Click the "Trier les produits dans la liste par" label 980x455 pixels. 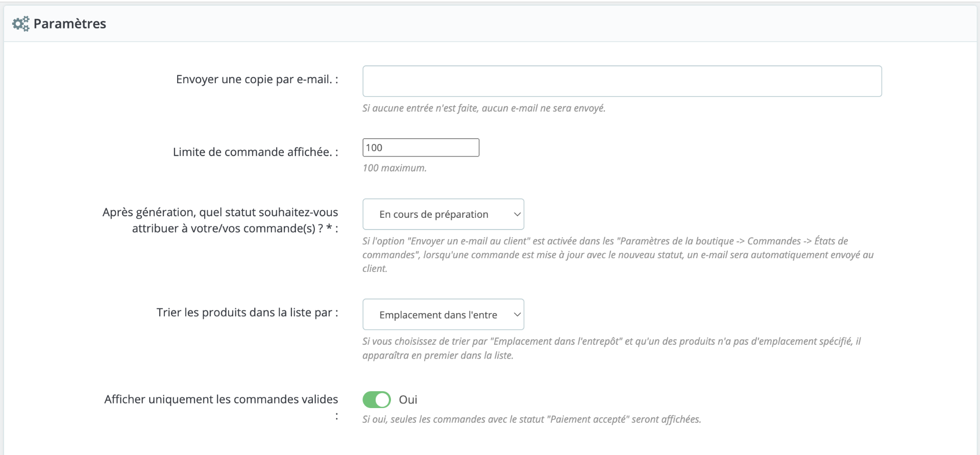click(x=247, y=313)
